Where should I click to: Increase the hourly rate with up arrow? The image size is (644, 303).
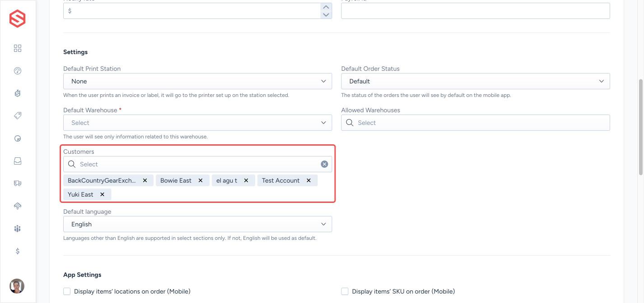326,7
